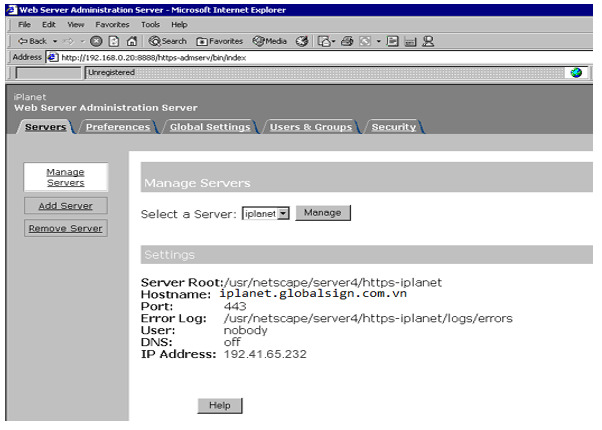Click the Add Server sidebar link
This screenshot has height=430, width=602.
(66, 206)
